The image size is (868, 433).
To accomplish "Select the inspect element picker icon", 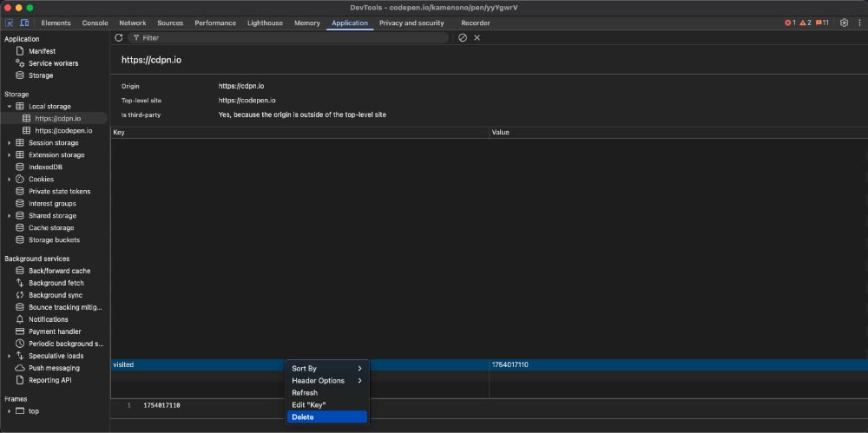I will tap(10, 23).
